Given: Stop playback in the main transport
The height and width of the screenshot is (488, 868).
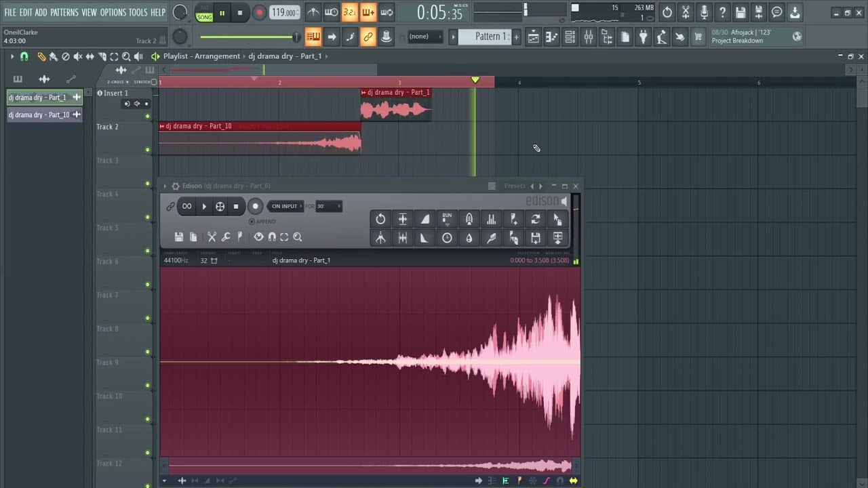Looking at the screenshot, I should pos(240,12).
